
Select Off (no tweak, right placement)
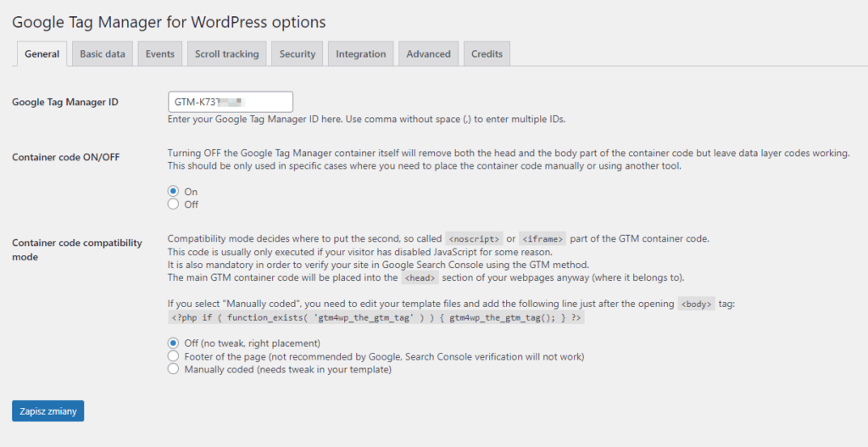(173, 343)
